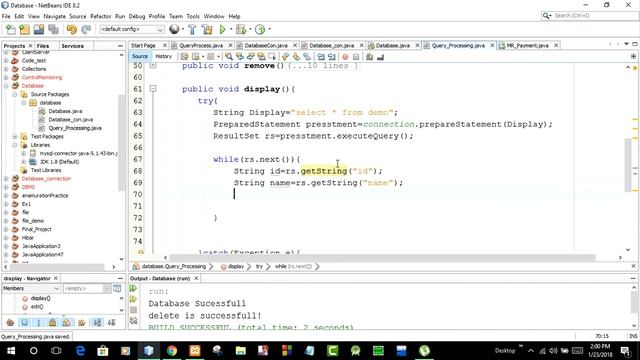Close the Output Database (run) tab
The image size is (640, 360).
pos(196,278)
